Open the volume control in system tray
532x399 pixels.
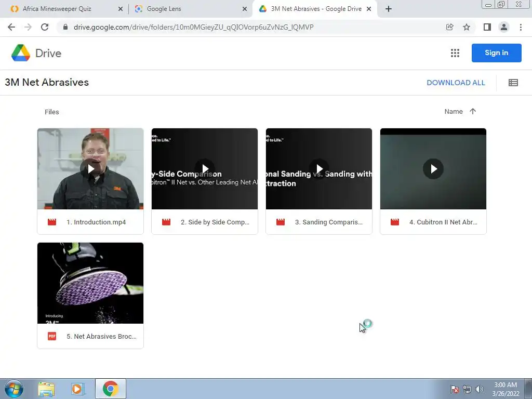[x=480, y=389]
